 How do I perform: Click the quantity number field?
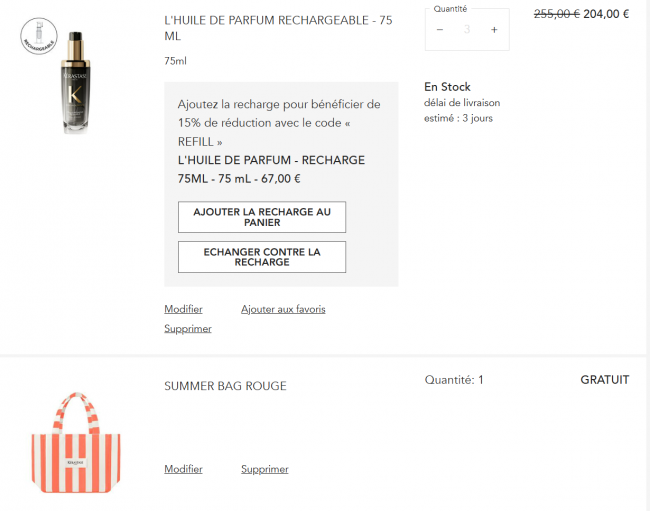[467, 29]
